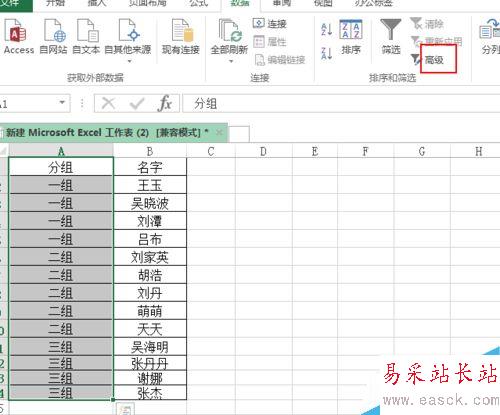This screenshot has height=415, width=500.
Task: Click cell containing 刘丹
Action: (x=150, y=293)
